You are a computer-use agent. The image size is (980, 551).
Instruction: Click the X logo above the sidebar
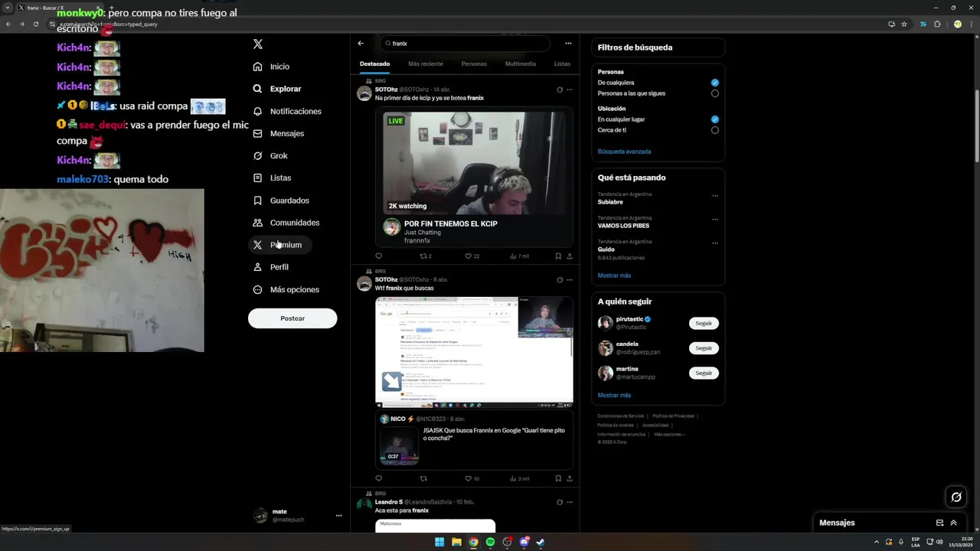pyautogui.click(x=258, y=44)
